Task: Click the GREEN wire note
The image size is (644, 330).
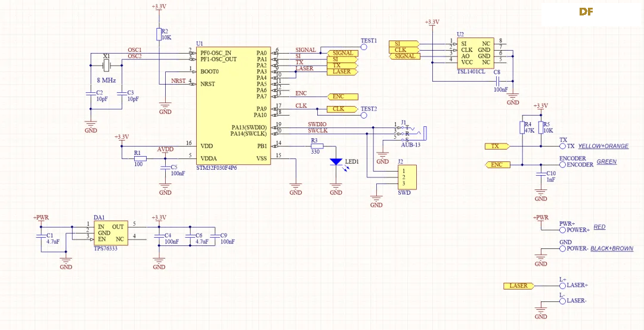Action: (606, 161)
